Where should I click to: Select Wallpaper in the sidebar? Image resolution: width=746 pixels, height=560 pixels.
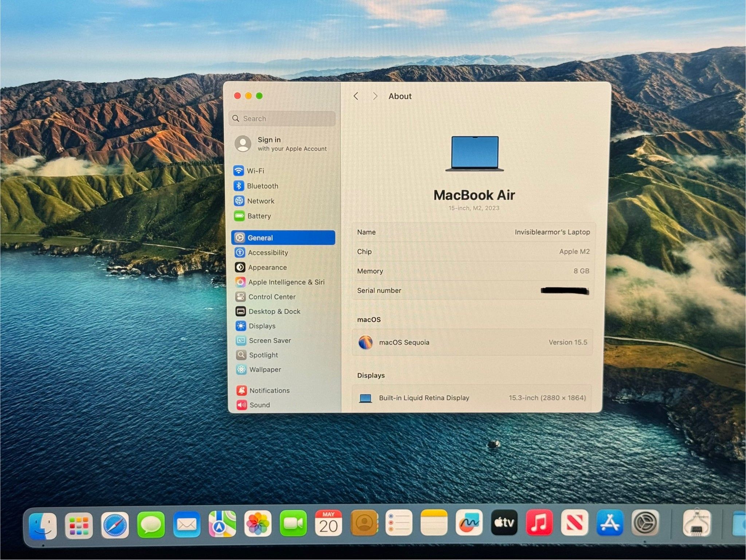pyautogui.click(x=264, y=369)
